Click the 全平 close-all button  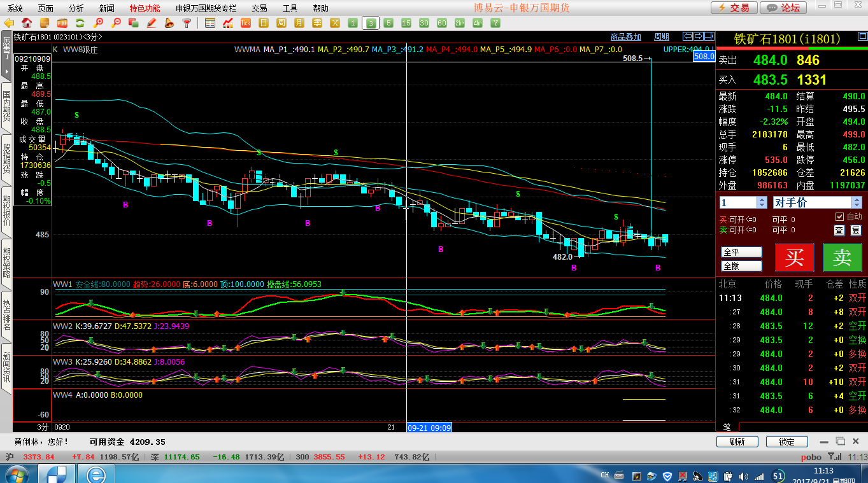click(741, 252)
